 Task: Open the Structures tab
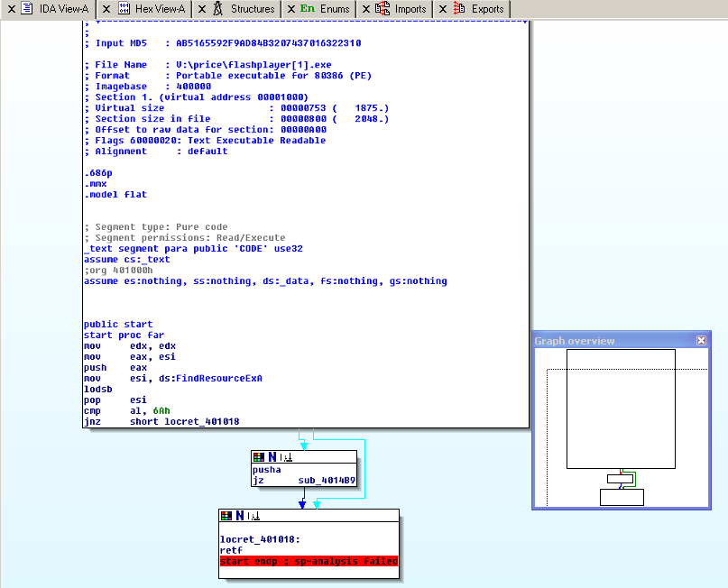[x=252, y=9]
